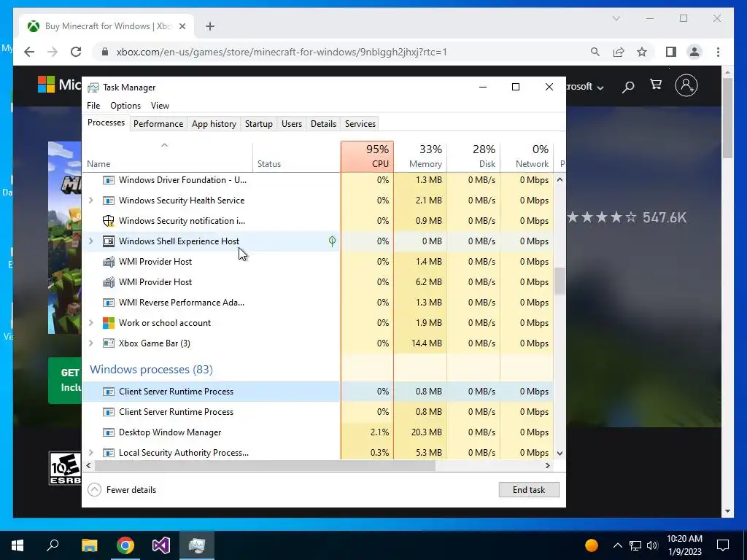This screenshot has height=560, width=747.
Task: Click the process list scroll down arrow
Action: click(x=560, y=454)
